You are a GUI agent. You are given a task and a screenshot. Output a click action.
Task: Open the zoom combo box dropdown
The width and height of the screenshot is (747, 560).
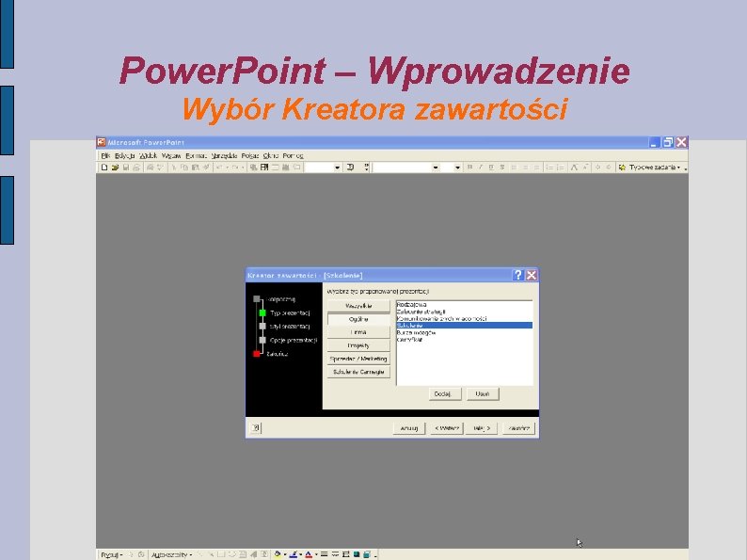coord(338,168)
